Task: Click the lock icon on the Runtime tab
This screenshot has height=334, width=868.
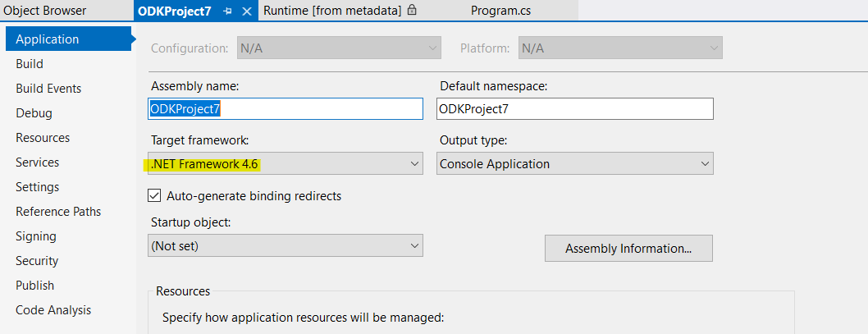Action: pos(412,11)
